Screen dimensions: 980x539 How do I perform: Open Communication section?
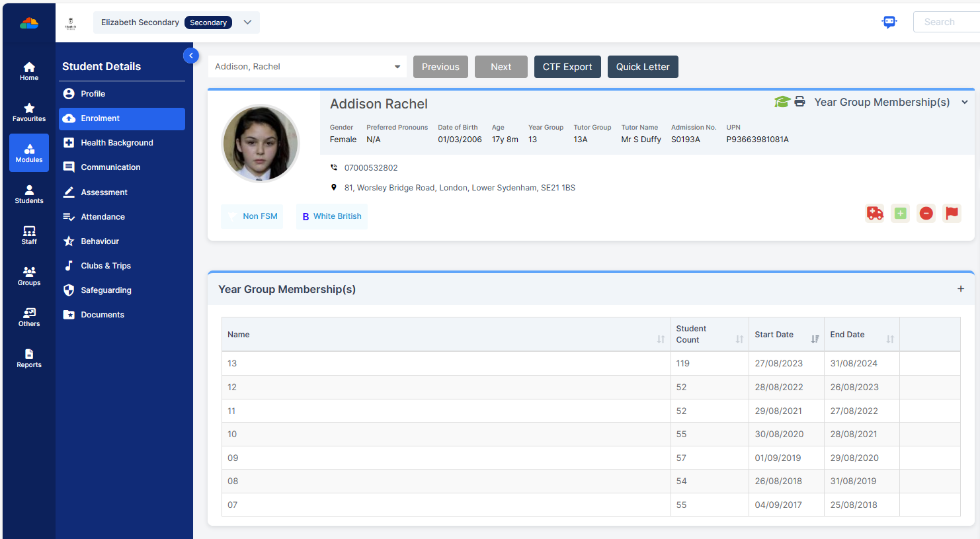tap(122, 167)
